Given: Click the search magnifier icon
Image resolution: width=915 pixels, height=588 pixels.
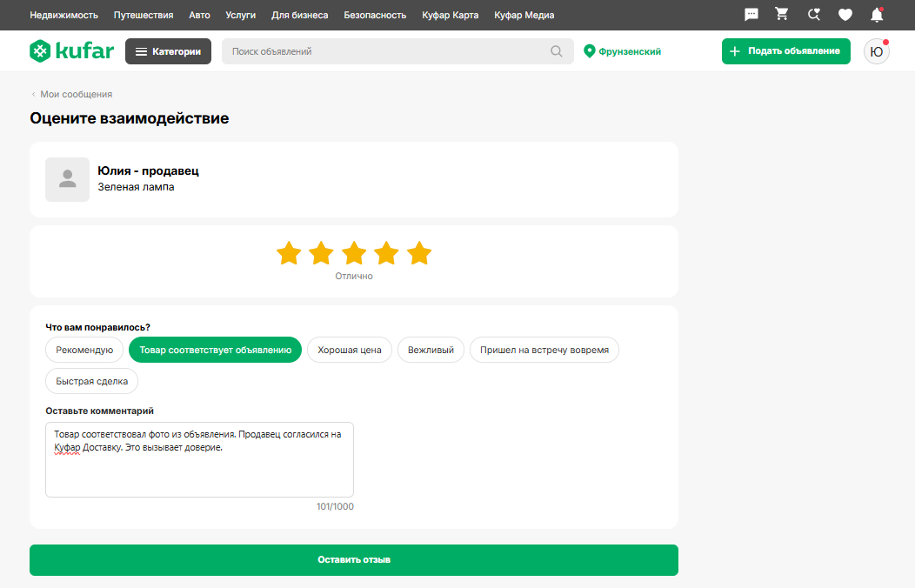Looking at the screenshot, I should pos(556,51).
